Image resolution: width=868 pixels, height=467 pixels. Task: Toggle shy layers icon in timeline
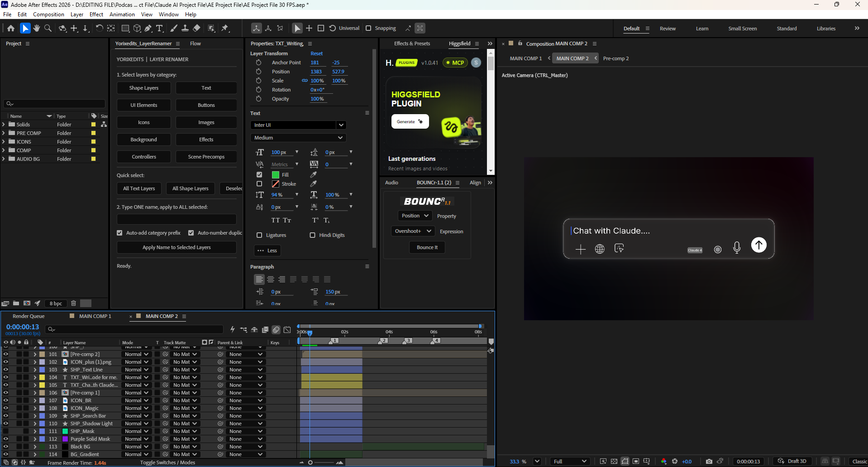254,329
